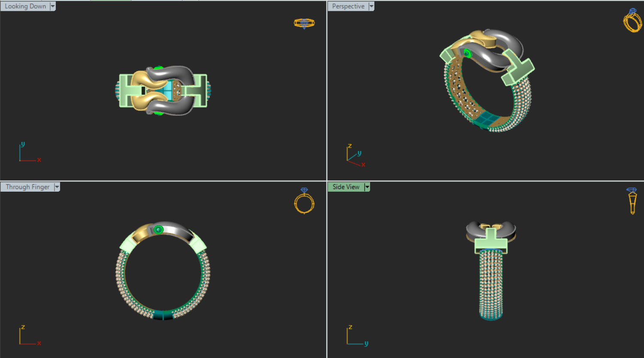
Task: Click the front-facing ring icon in Through Finger viewport
Action: tap(304, 202)
